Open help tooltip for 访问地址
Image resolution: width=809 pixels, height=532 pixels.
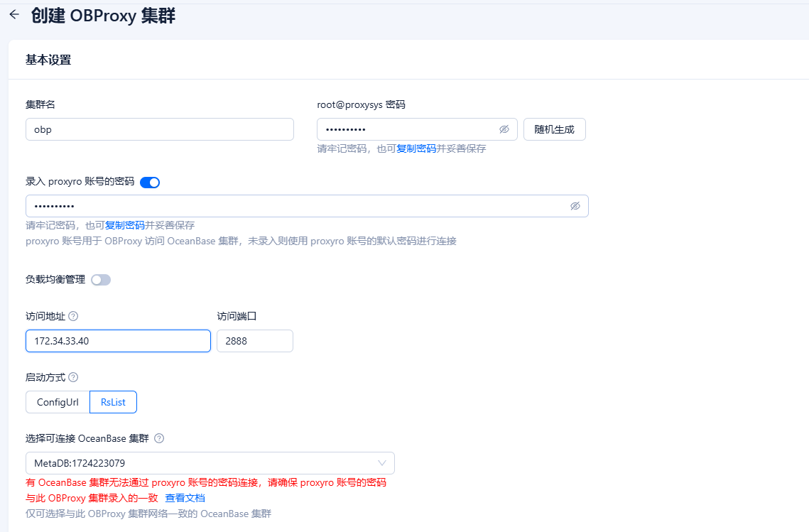tap(73, 316)
